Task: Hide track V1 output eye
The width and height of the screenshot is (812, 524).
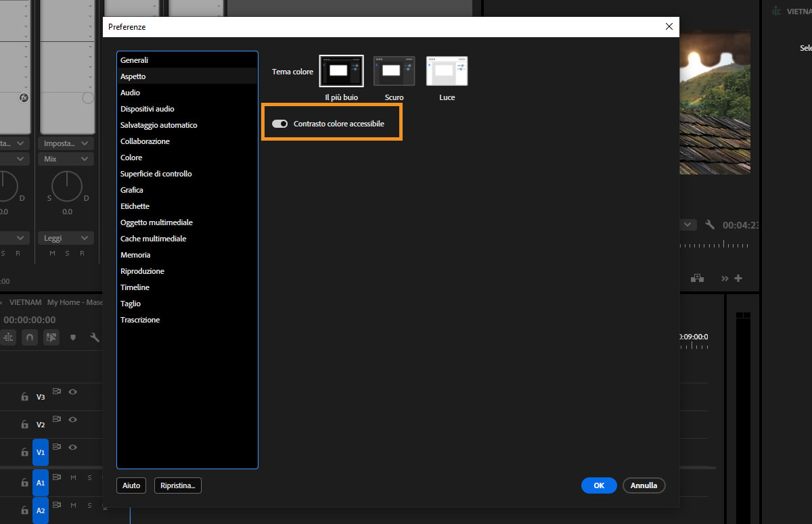Action: pos(72,447)
